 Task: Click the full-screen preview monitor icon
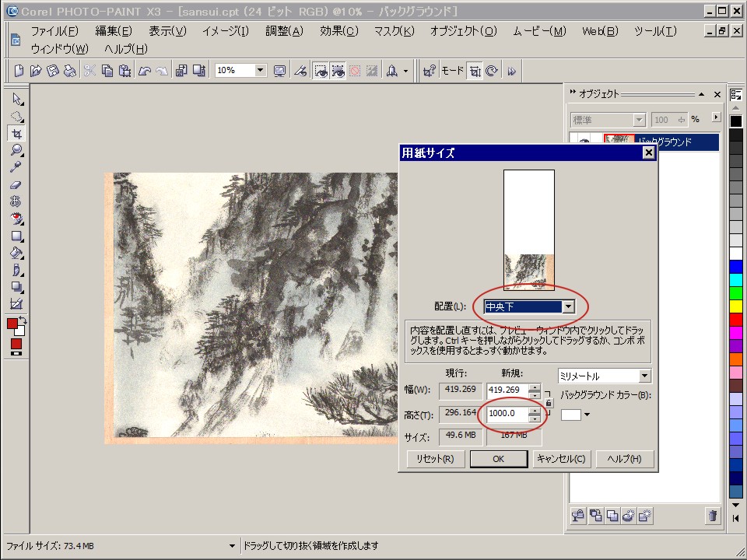[279, 71]
